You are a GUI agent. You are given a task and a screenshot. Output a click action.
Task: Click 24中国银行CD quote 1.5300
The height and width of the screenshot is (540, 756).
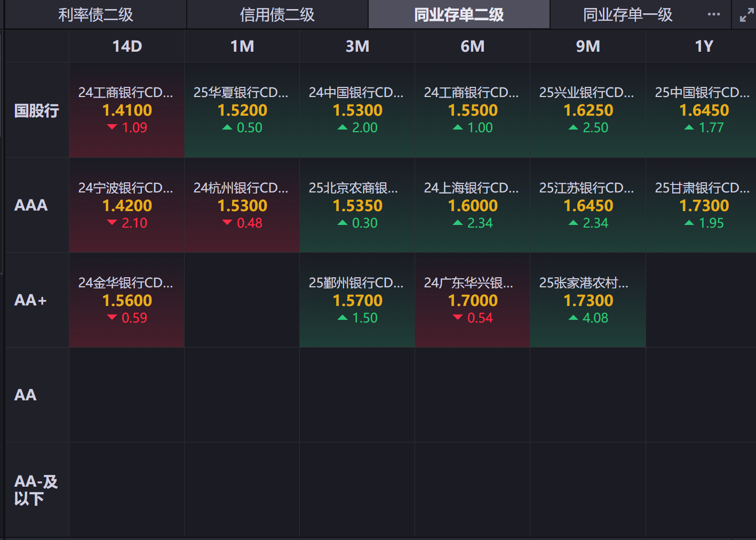click(x=357, y=110)
